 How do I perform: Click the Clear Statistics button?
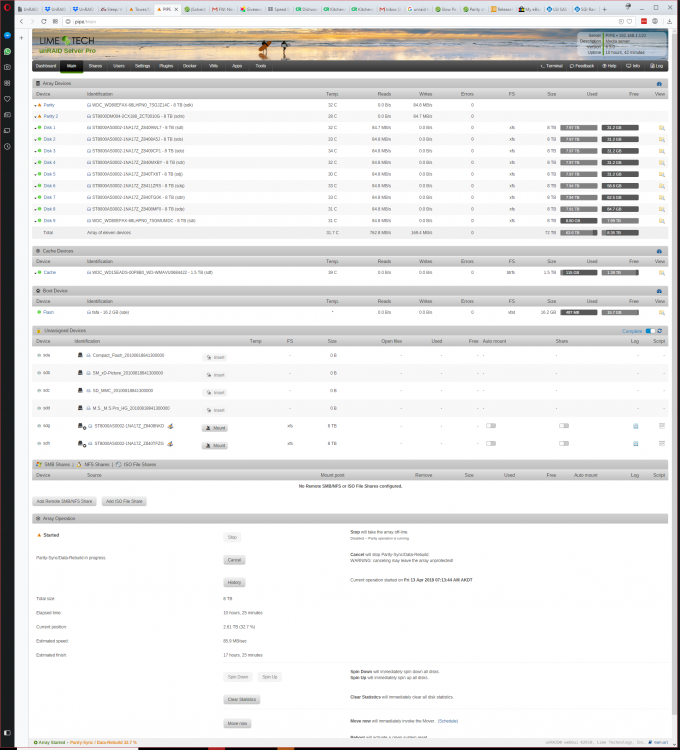(242, 700)
